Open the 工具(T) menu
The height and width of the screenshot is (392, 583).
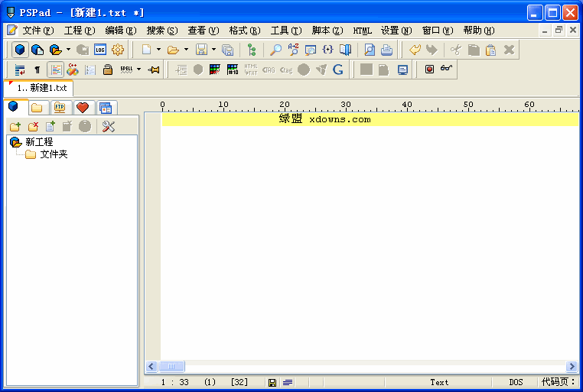[x=285, y=31]
